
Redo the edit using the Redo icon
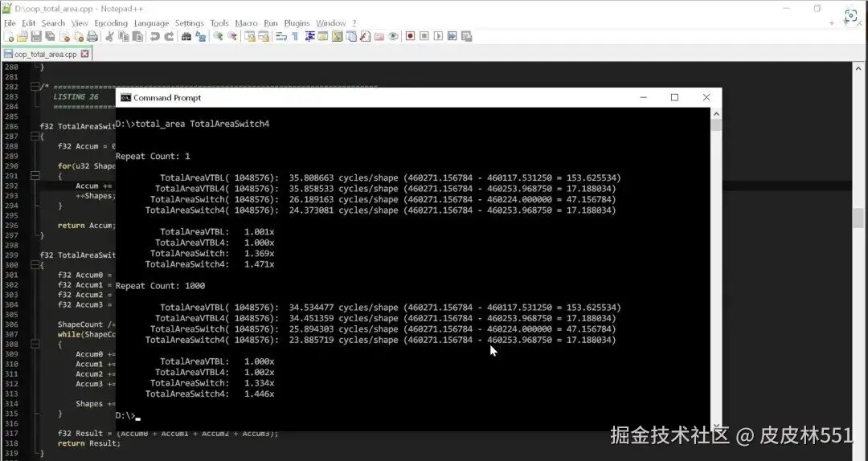(168, 36)
